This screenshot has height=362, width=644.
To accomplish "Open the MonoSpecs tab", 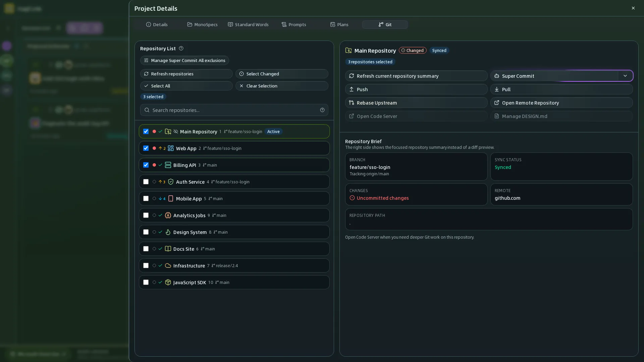I will [202, 24].
